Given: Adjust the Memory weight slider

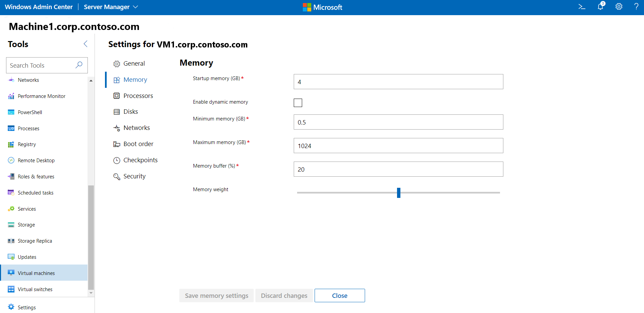Looking at the screenshot, I should click(398, 193).
